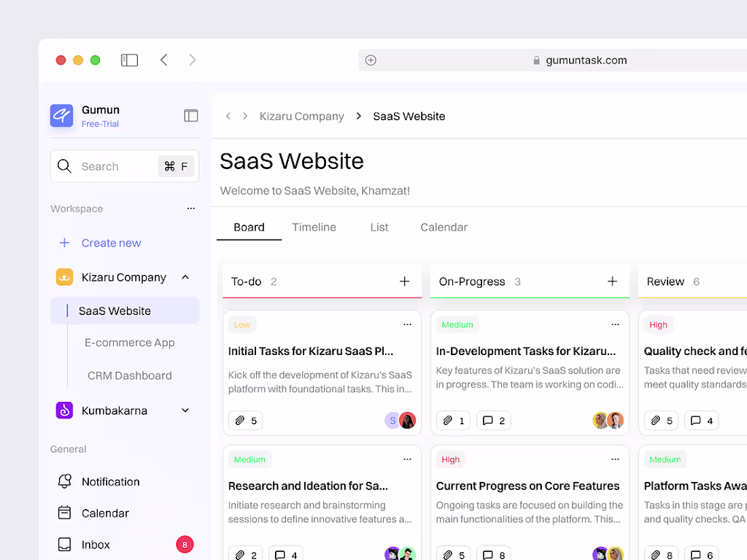
Task: Click the Gumun app logo
Action: click(x=61, y=115)
